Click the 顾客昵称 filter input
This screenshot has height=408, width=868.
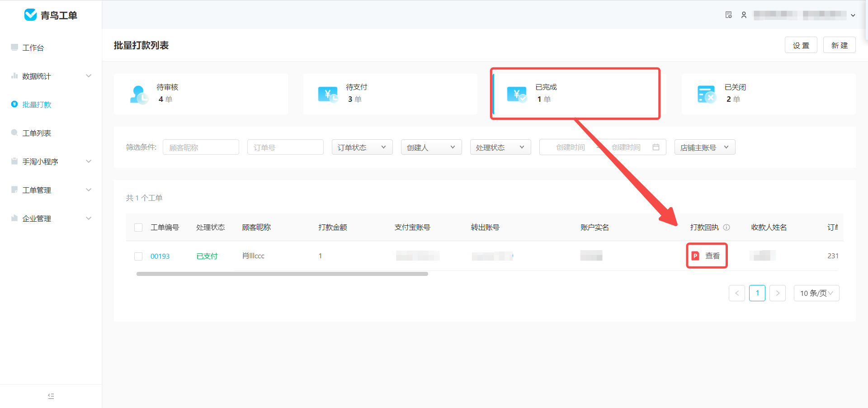tap(201, 147)
